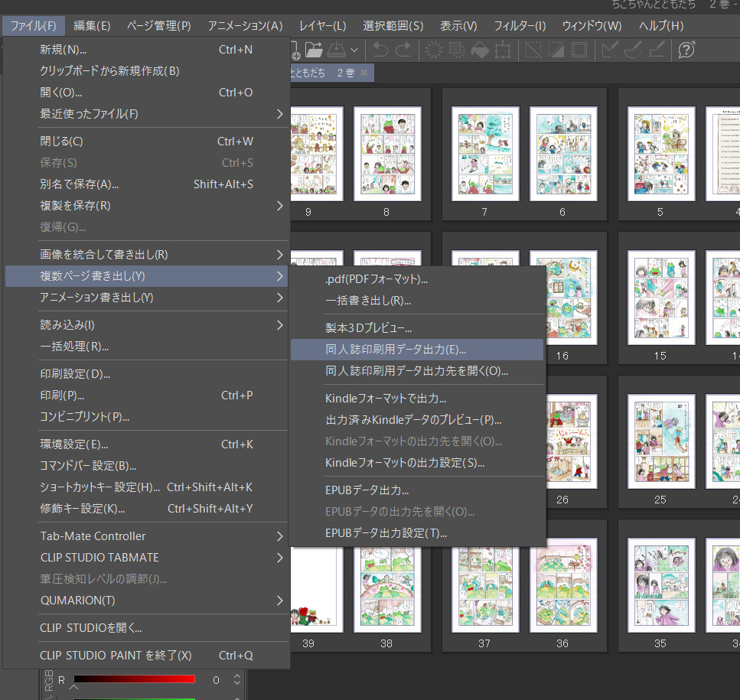Choose CLIP STUDIO PAINT を終了(X)

point(146,656)
